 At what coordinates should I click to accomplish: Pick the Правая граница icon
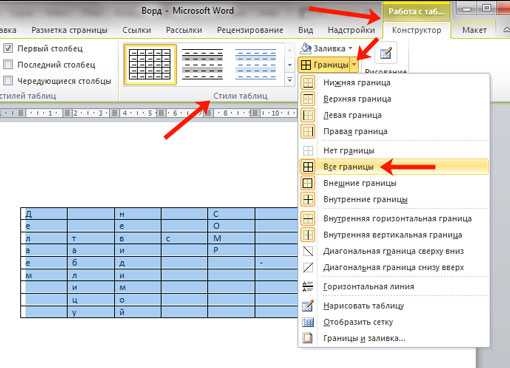pyautogui.click(x=308, y=131)
